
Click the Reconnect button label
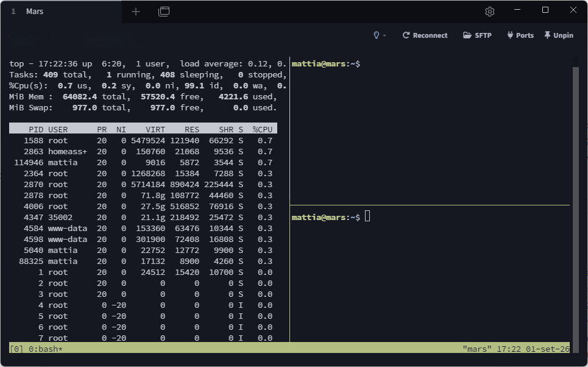430,35
